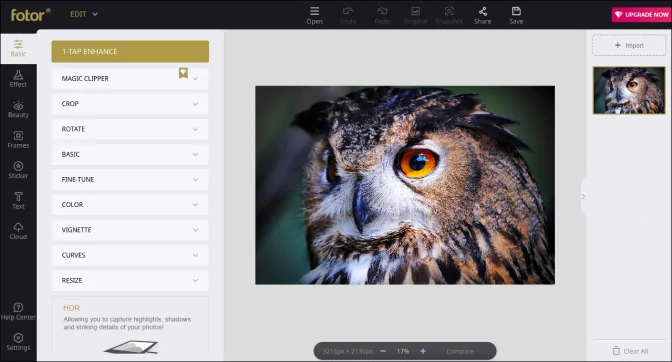Collapse the right panel with the arrow
The image size is (672, 362).
(x=583, y=196)
